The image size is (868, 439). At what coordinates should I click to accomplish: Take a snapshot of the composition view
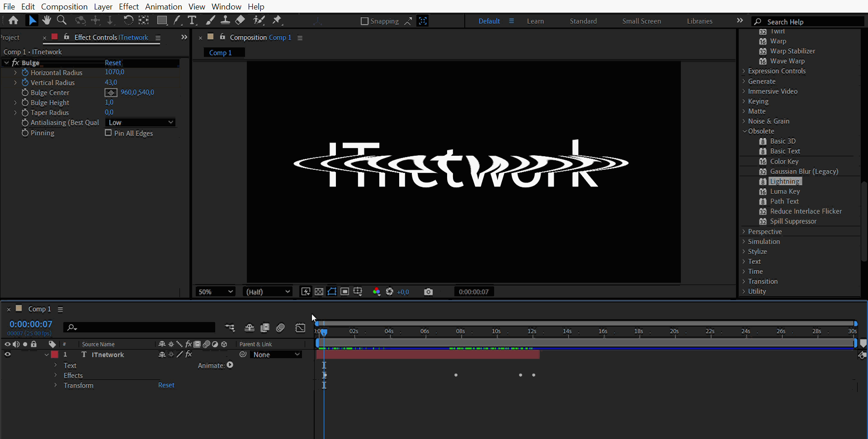[429, 292]
